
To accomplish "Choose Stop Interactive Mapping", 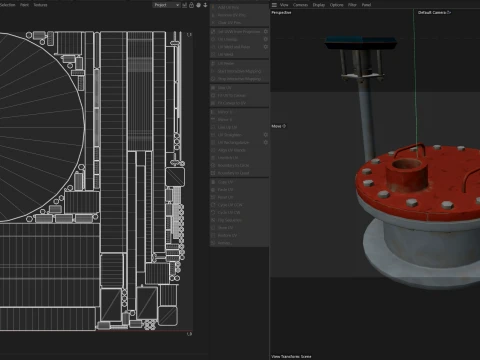I will [x=239, y=79].
